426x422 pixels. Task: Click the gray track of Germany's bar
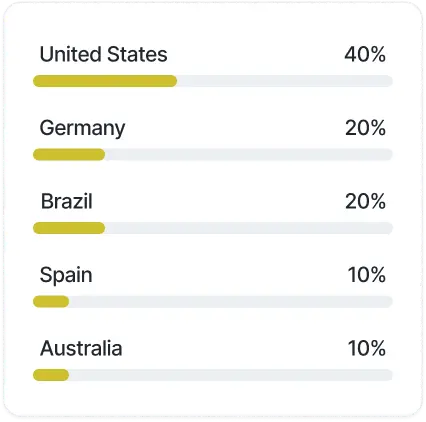click(249, 155)
